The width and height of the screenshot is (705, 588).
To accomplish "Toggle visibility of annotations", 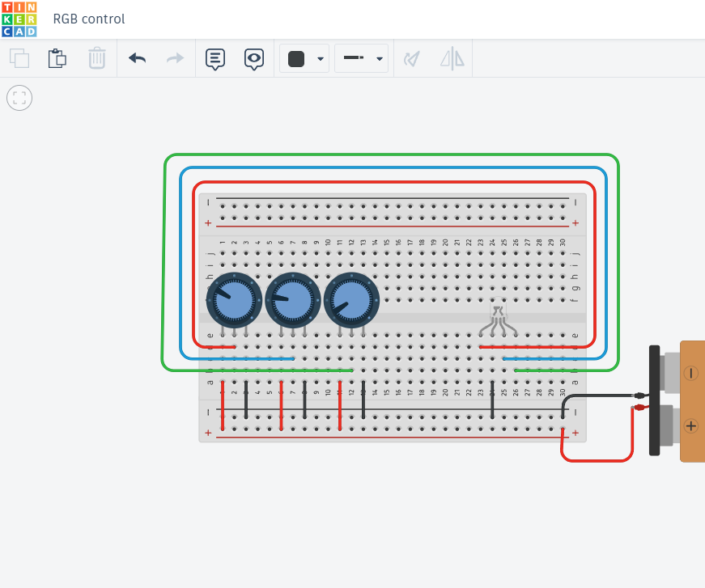I will [254, 58].
